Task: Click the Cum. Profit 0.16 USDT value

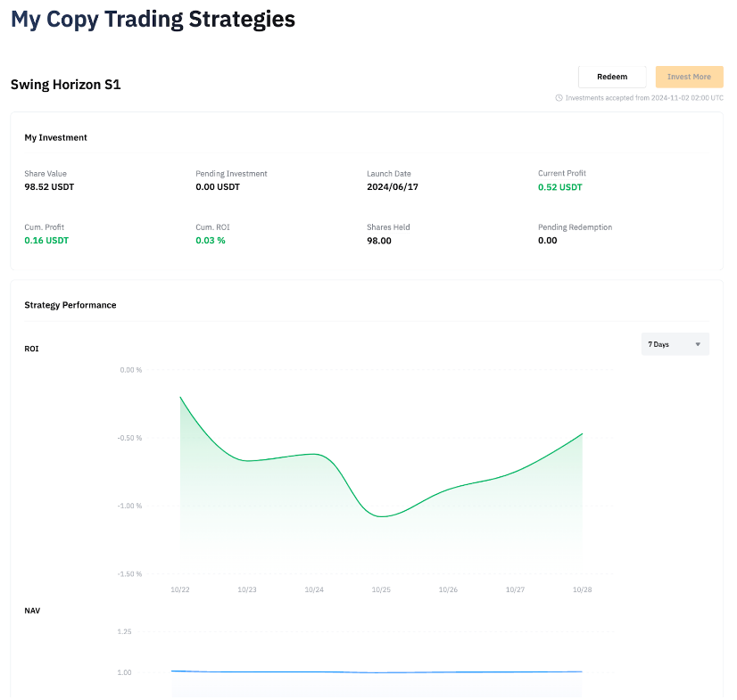Action: point(46,241)
